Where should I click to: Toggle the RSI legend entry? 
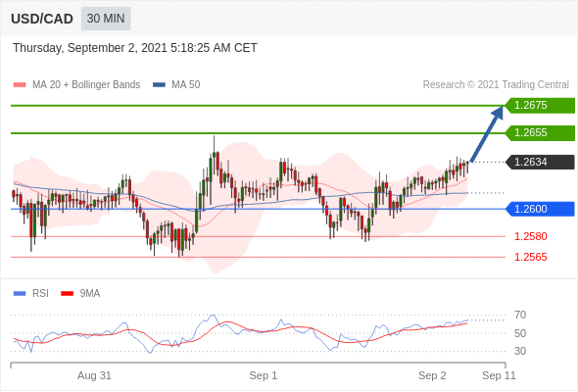pyautogui.click(x=40, y=294)
